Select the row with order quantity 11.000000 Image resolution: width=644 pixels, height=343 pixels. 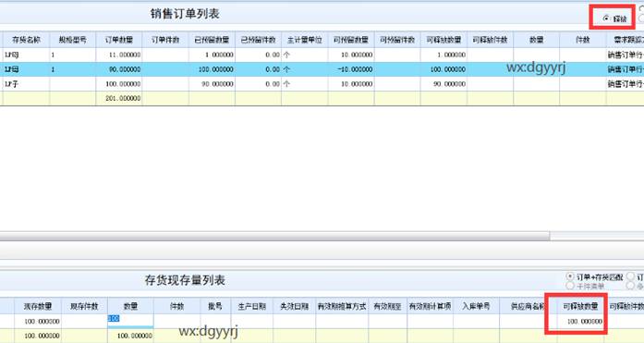[x=322, y=55]
